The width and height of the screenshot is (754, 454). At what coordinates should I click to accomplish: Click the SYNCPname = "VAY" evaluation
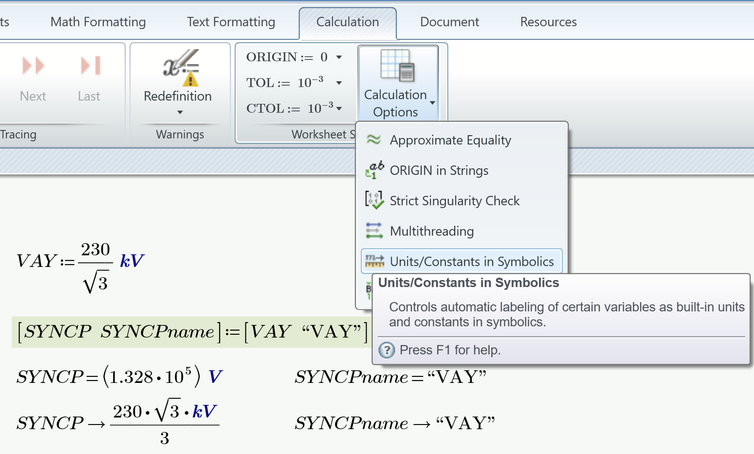pos(390,377)
